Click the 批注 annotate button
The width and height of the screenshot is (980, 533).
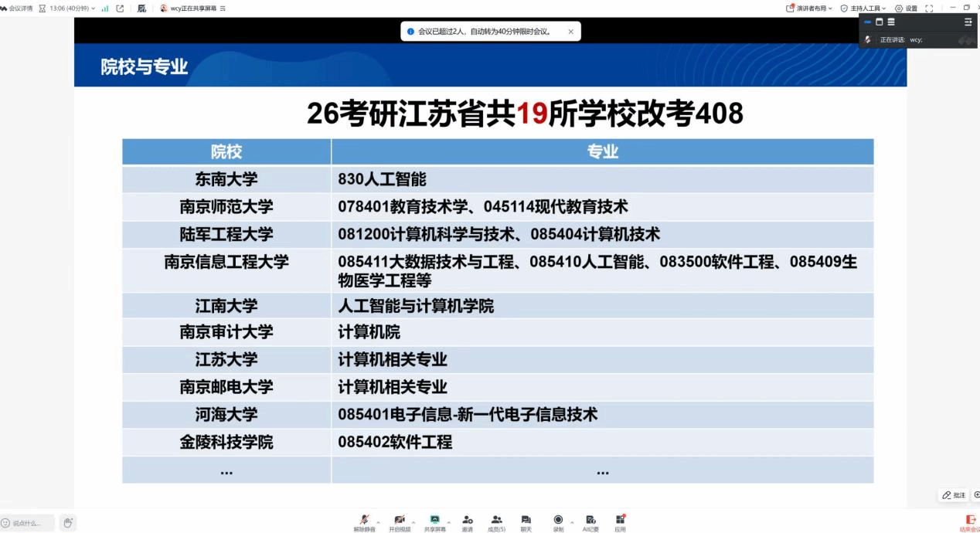point(954,495)
